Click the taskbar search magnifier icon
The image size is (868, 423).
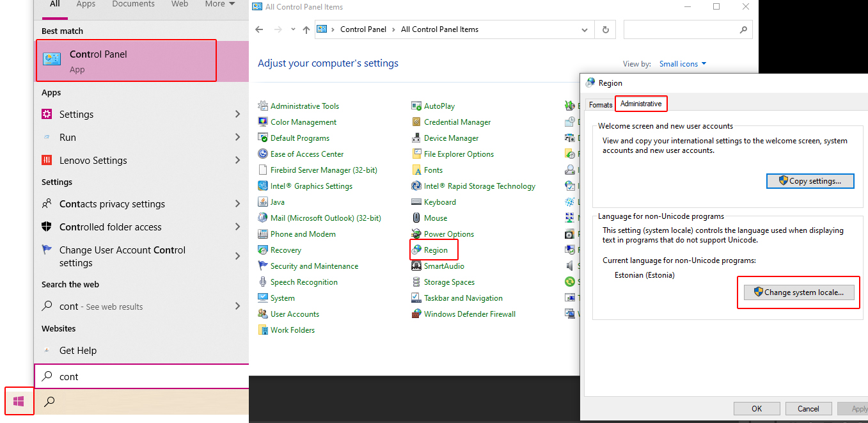[49, 402]
